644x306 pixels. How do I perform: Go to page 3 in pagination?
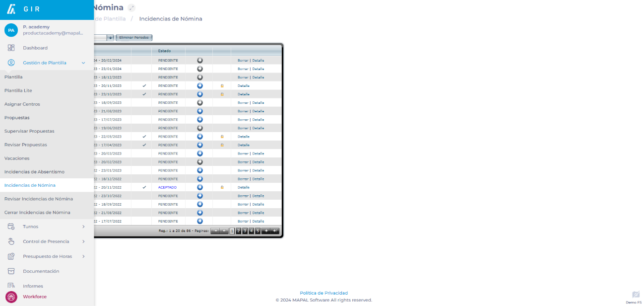click(245, 231)
